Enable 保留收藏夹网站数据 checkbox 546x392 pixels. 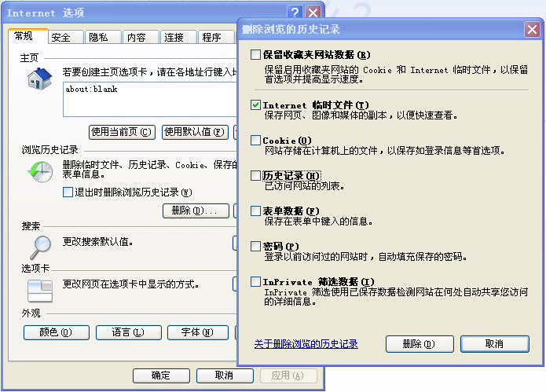pyautogui.click(x=255, y=55)
